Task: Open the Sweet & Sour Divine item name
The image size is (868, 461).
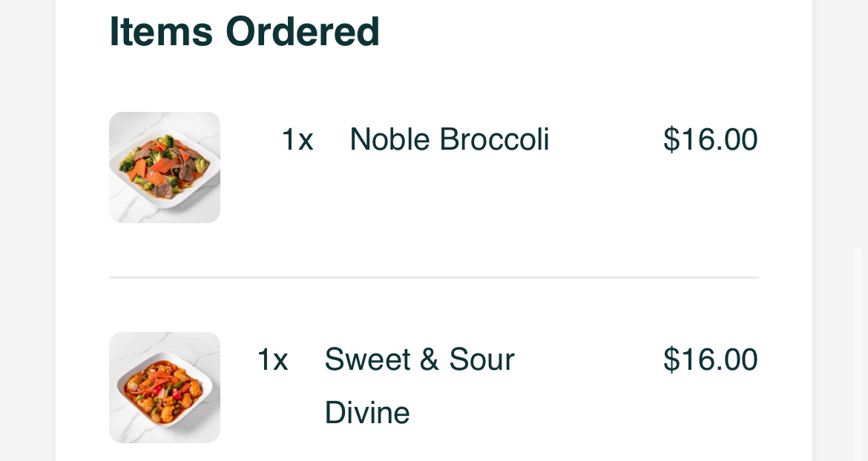Action: [x=419, y=385]
